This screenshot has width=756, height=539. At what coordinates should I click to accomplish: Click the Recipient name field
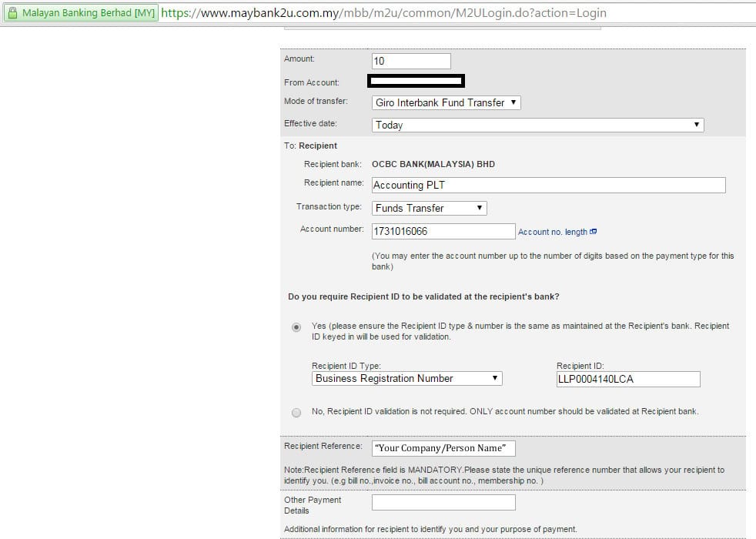click(549, 185)
